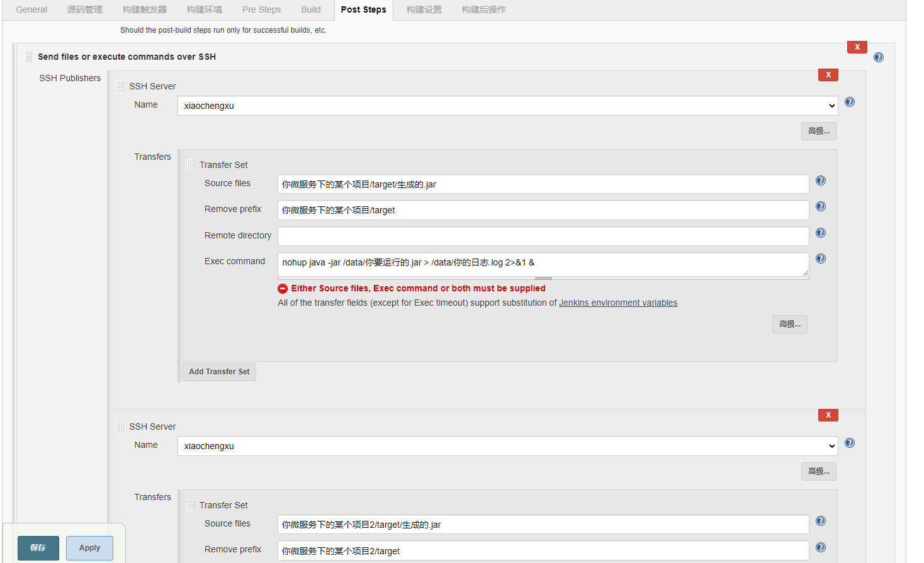Screen dimensions: 924x563
Task: Open help for Send files over SSH section
Action: point(878,58)
